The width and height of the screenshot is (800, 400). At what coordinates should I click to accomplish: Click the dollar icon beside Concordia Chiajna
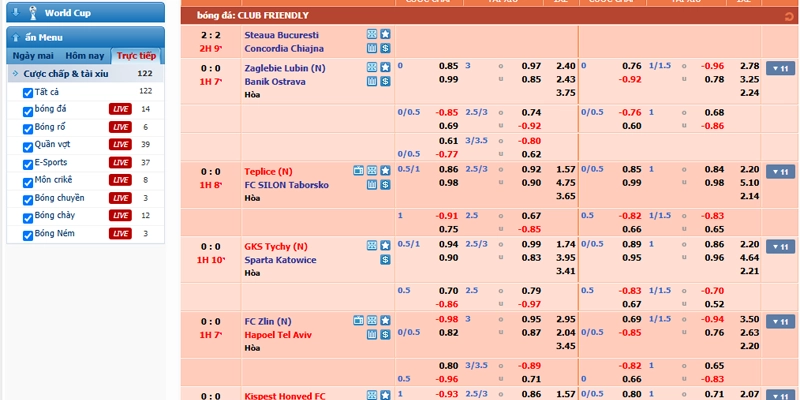click(385, 48)
